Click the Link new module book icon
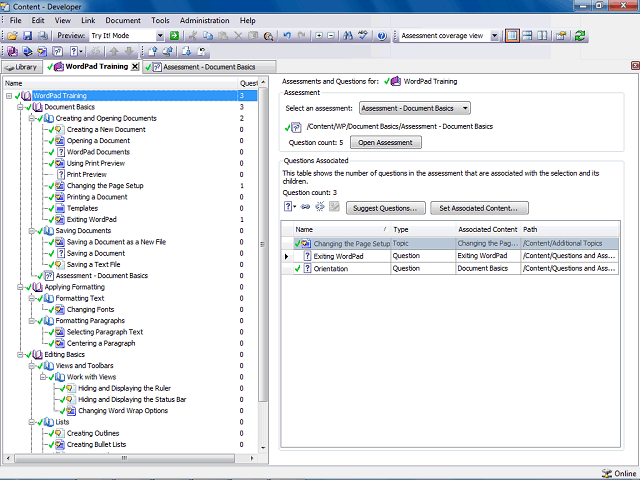The image size is (640, 480). click(12, 51)
